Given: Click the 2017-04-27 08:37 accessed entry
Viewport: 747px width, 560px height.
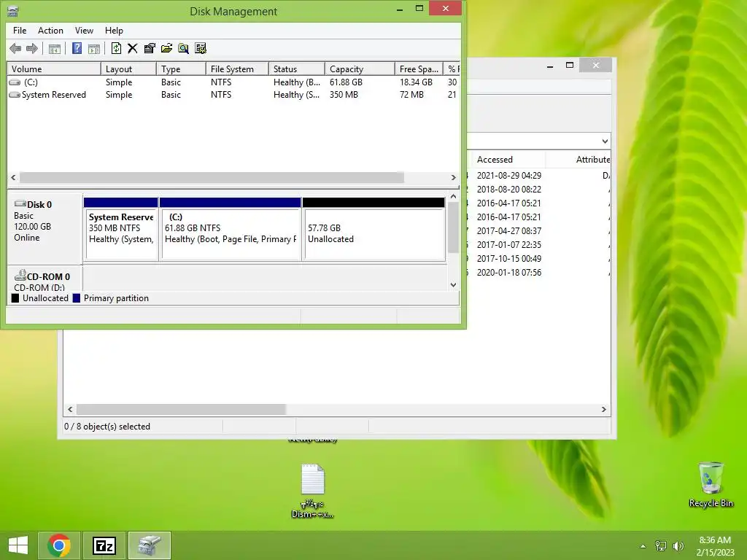Looking at the screenshot, I should coord(508,231).
